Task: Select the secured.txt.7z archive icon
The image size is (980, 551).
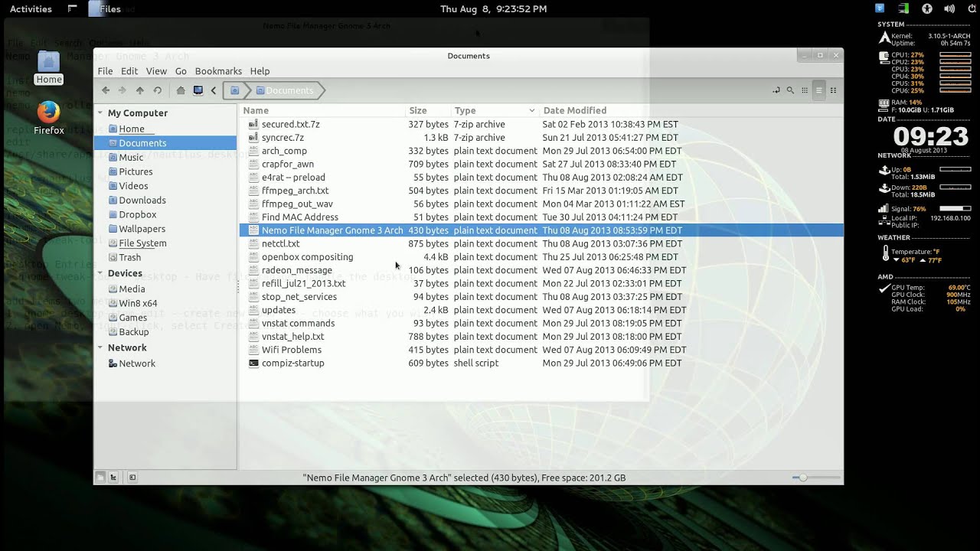Action: (x=253, y=124)
